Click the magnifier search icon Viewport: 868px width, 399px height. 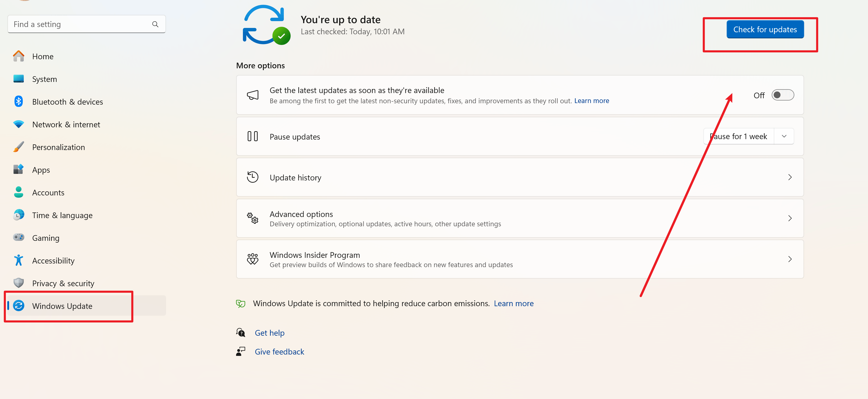point(155,24)
